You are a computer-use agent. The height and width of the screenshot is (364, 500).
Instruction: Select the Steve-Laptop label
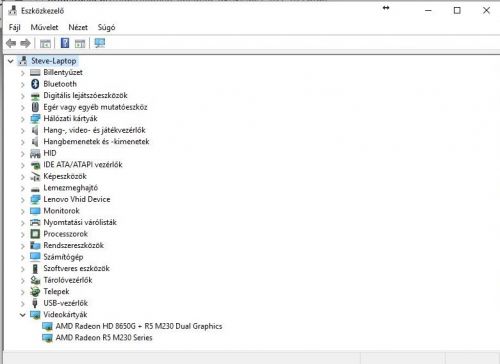[x=54, y=61]
